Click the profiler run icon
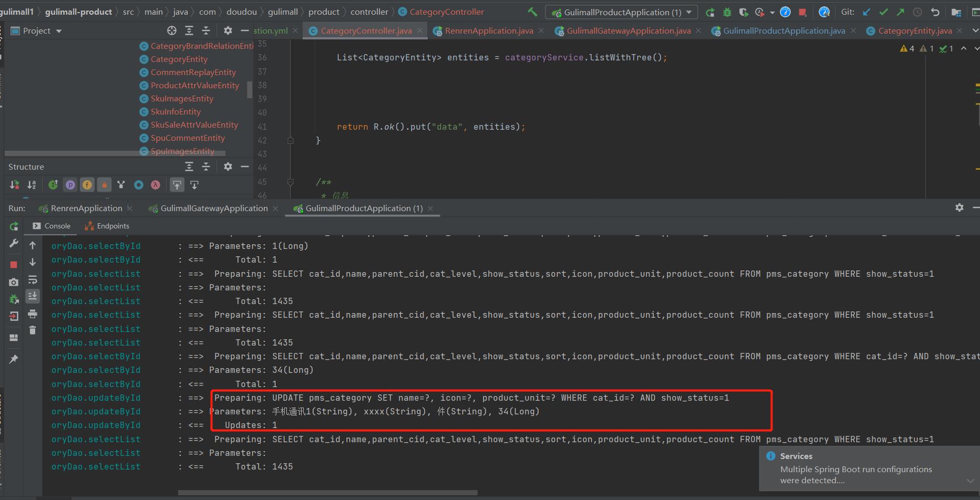Viewport: 980px width, 500px height. 760,12
